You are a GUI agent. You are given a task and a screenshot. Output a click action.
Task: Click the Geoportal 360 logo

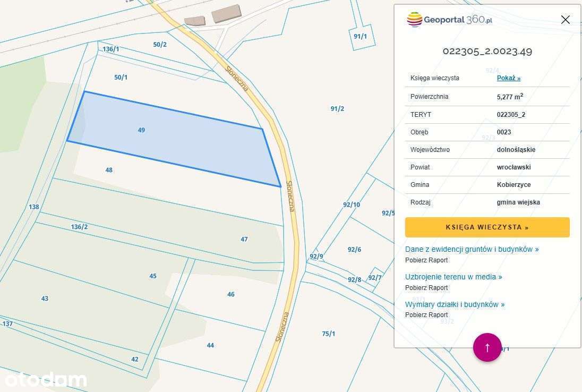449,20
